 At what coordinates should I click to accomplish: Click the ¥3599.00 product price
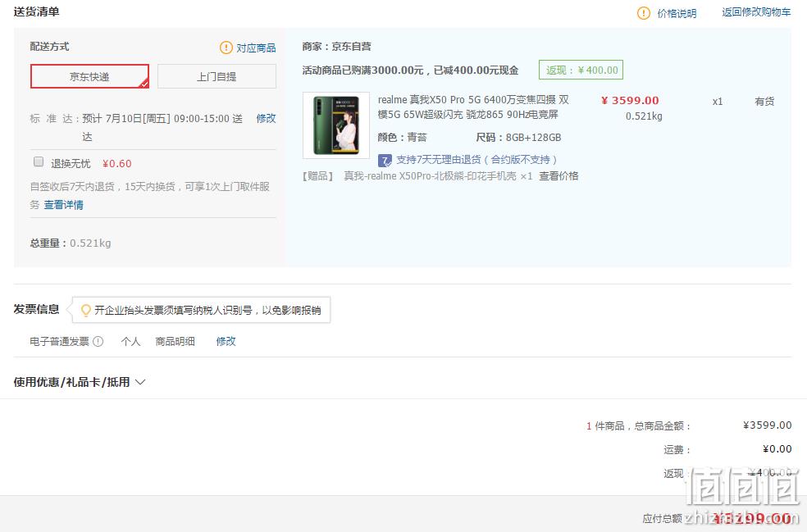coord(630,100)
